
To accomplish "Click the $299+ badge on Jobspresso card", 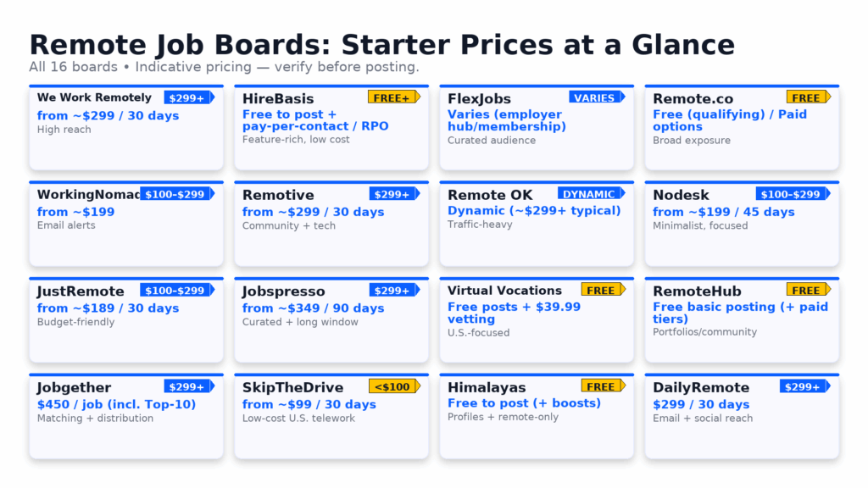I will point(392,291).
